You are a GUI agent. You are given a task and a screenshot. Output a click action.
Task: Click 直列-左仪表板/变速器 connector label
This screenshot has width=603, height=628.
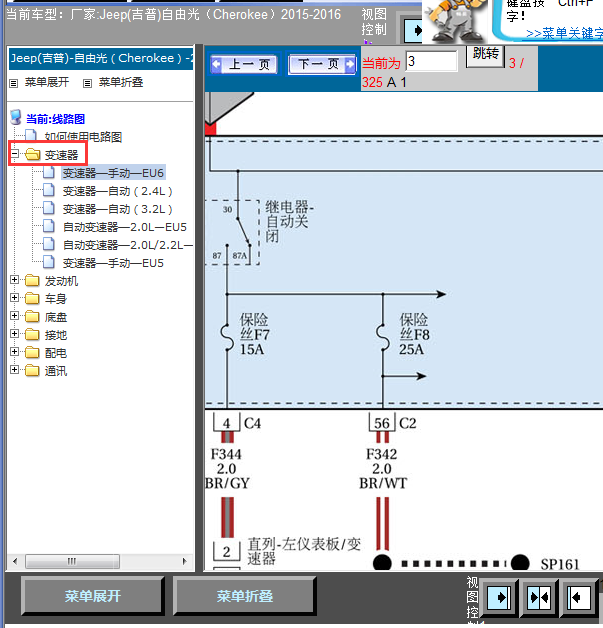pos(304,551)
